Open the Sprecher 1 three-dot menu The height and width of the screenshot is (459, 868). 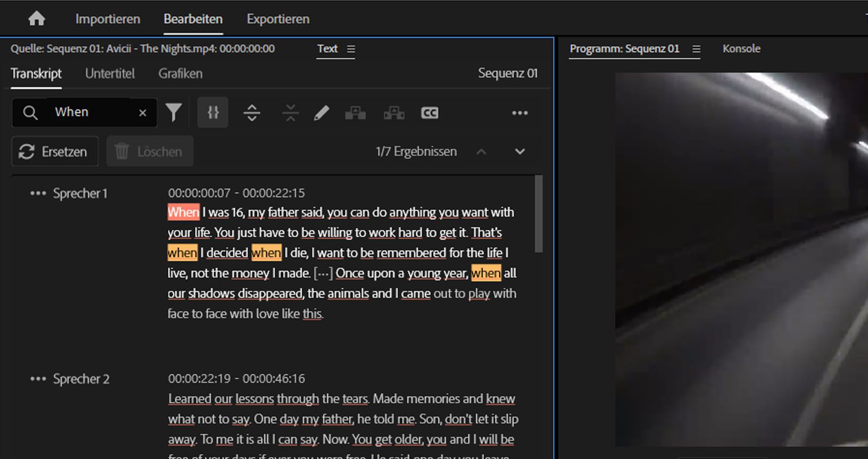click(38, 193)
